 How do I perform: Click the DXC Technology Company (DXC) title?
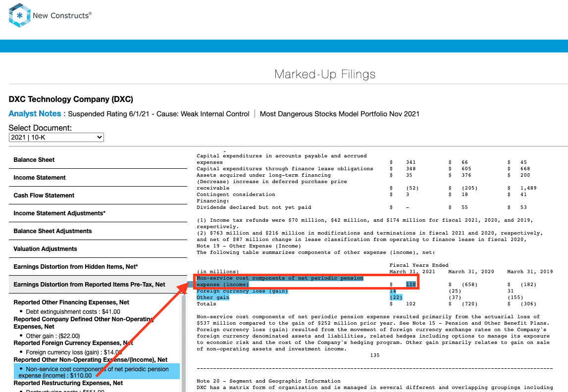pos(71,99)
